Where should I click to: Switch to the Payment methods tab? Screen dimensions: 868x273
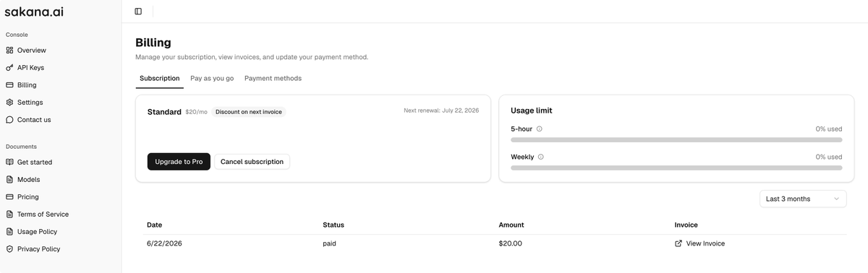pyautogui.click(x=273, y=78)
